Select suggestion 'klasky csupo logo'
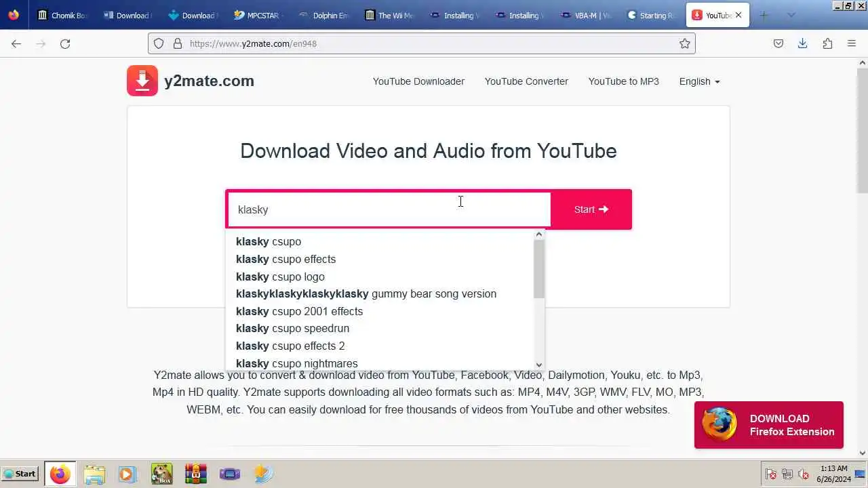 point(280,277)
